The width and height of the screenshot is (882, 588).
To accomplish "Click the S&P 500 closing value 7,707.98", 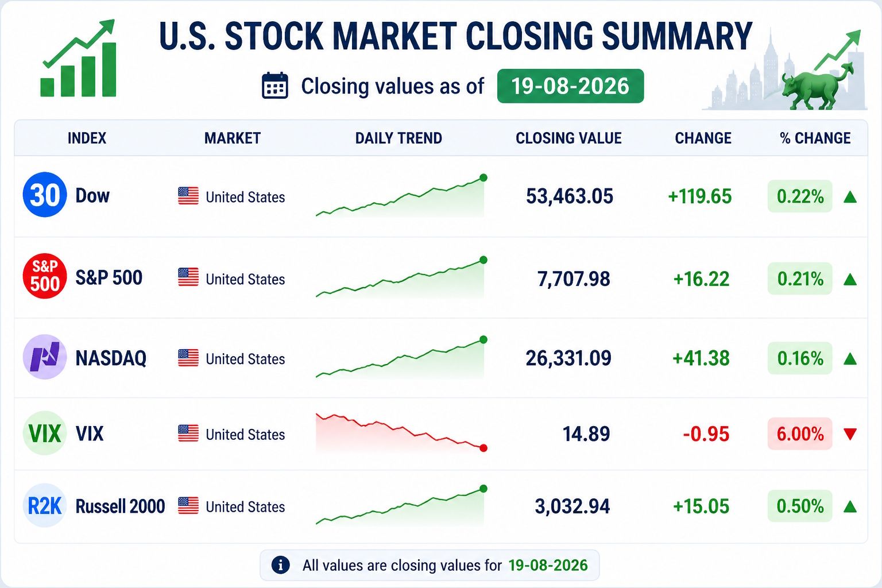I will [x=574, y=279].
